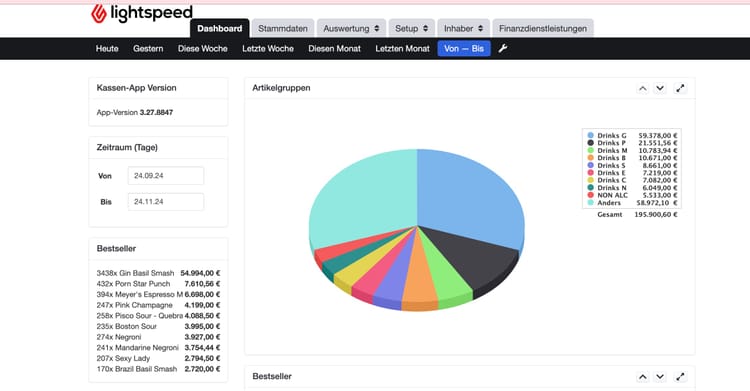Click Drinks G blue legend dot

[591, 135]
